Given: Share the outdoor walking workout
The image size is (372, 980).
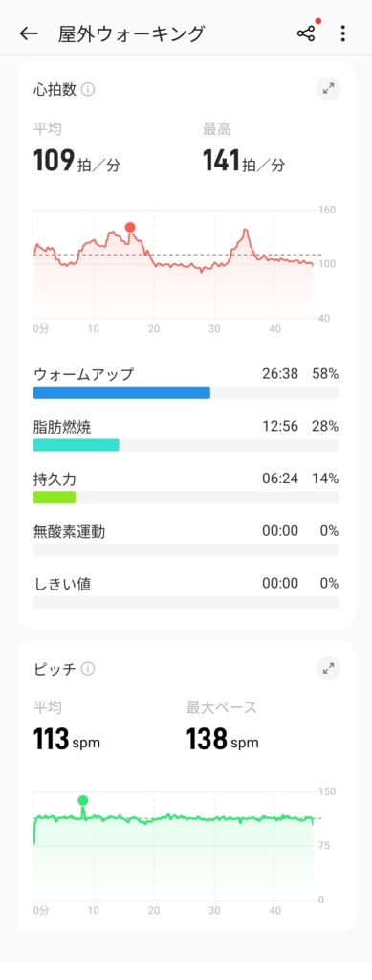Looking at the screenshot, I should 306,33.
